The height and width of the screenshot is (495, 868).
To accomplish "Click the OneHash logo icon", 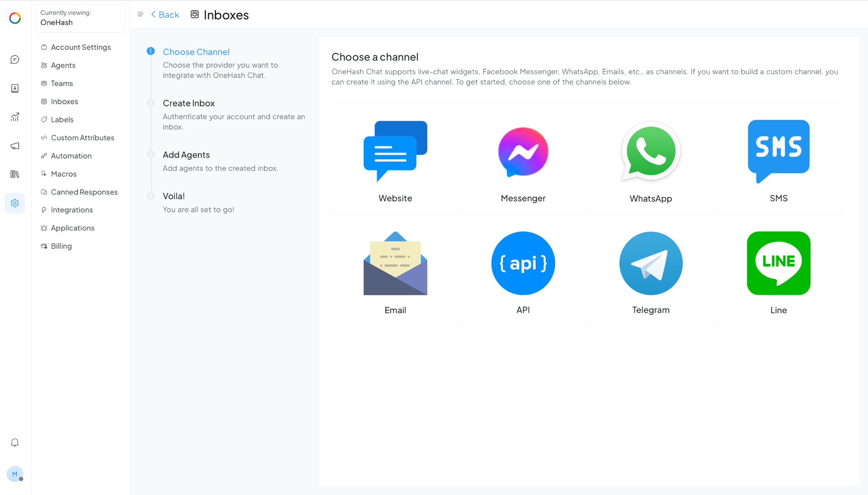I will [x=15, y=18].
